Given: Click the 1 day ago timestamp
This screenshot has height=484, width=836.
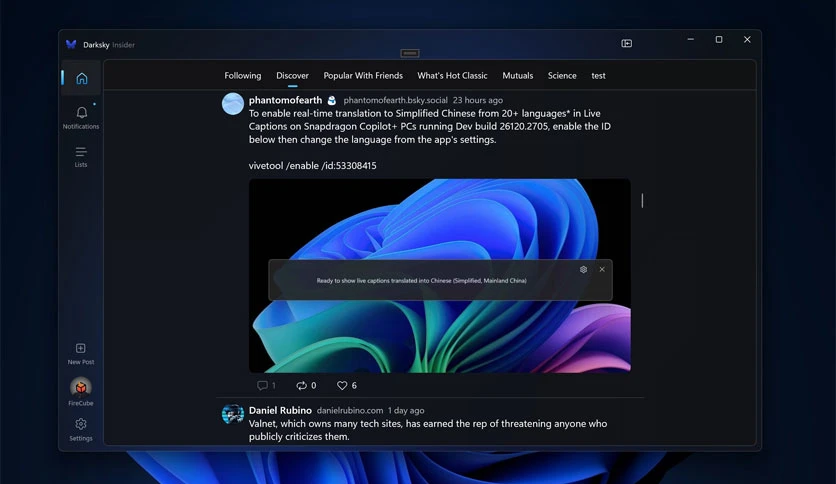Looking at the screenshot, I should pos(406,410).
